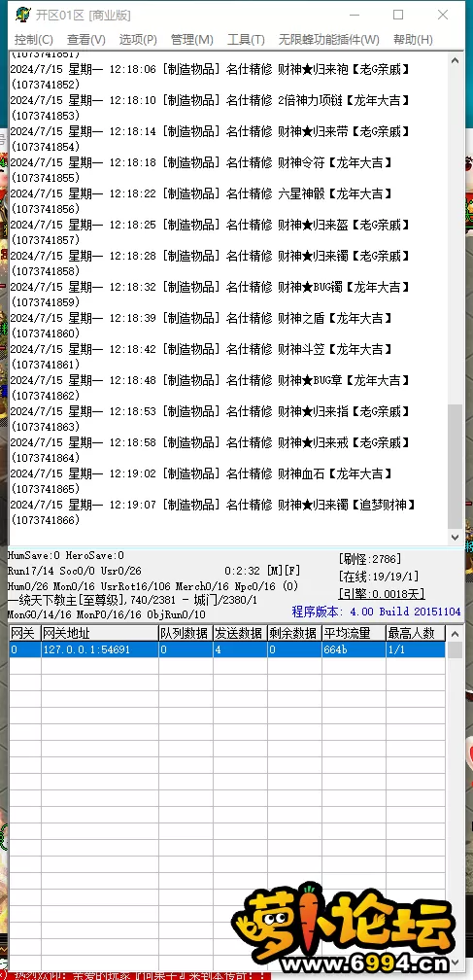
Task: Click the log entry 财神之盾 at 12:18:39
Action: pyautogui.click(x=202, y=318)
